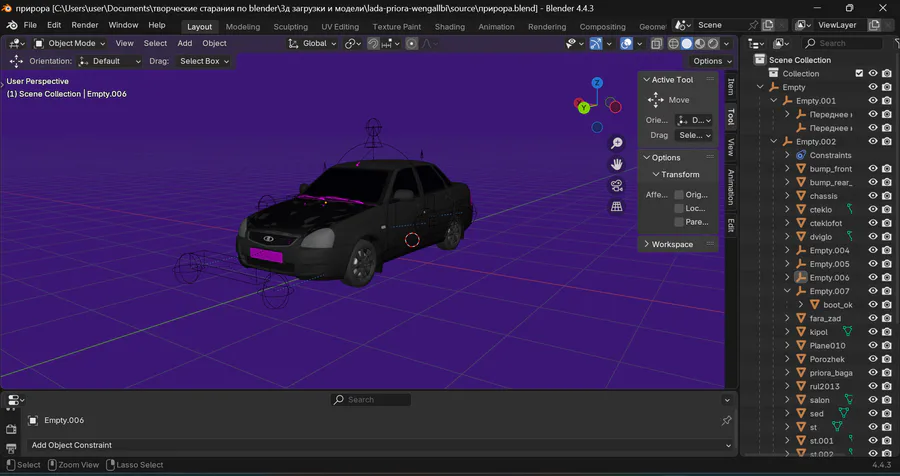Expand the Workspace panel

click(x=647, y=244)
